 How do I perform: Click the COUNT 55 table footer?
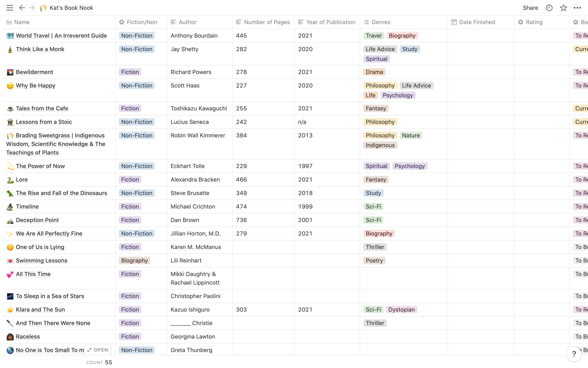click(99, 362)
